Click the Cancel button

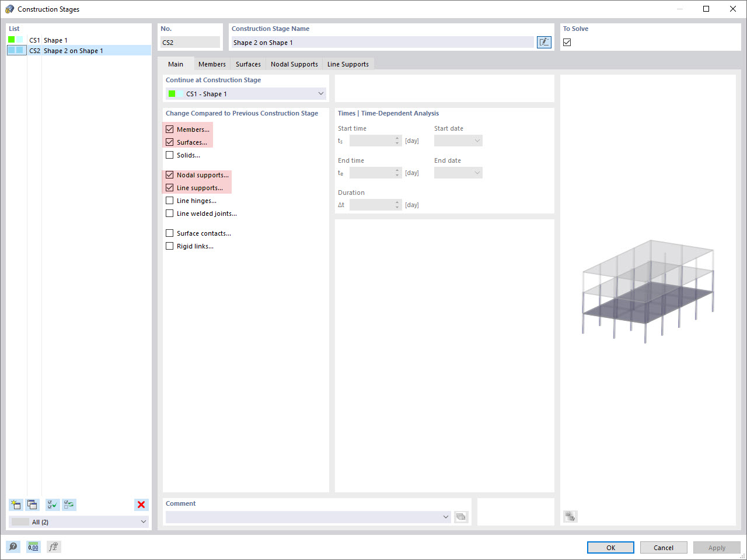[x=664, y=548]
